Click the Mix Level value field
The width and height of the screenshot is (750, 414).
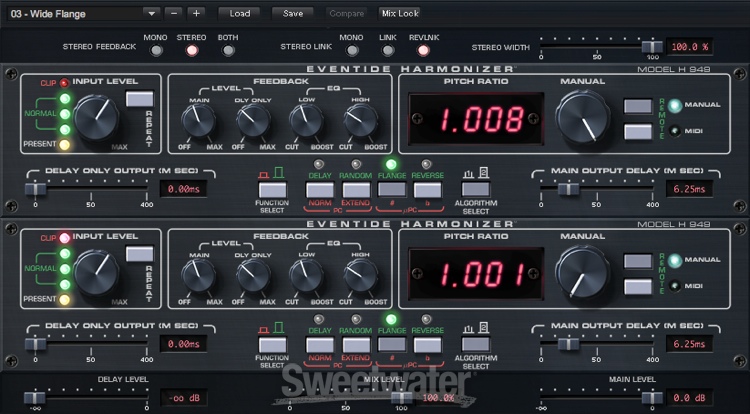click(435, 397)
